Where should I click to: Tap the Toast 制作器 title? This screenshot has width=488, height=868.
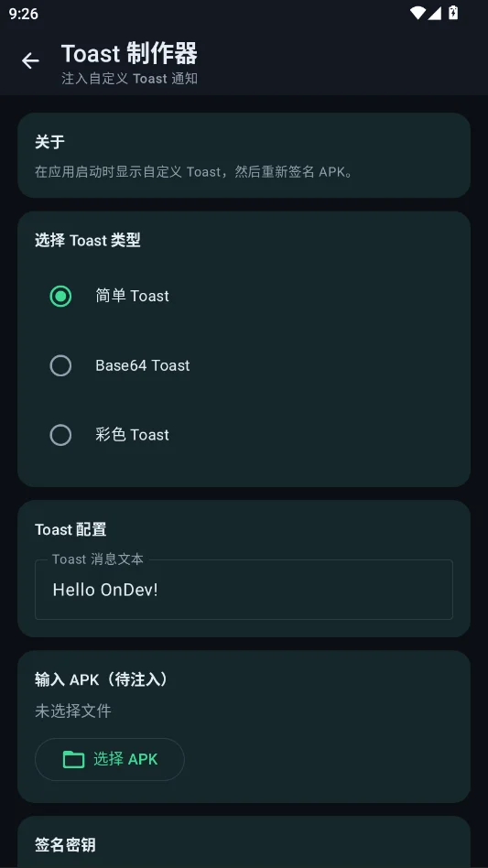[129, 54]
